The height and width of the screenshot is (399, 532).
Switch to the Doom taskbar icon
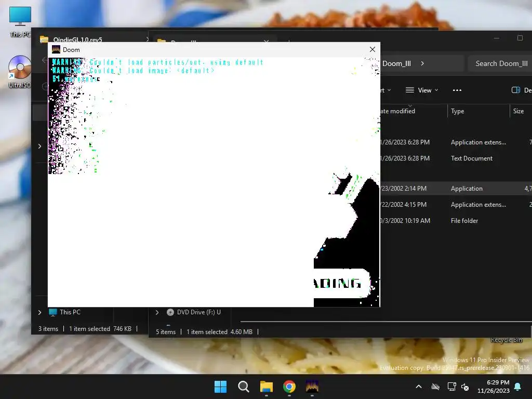312,387
